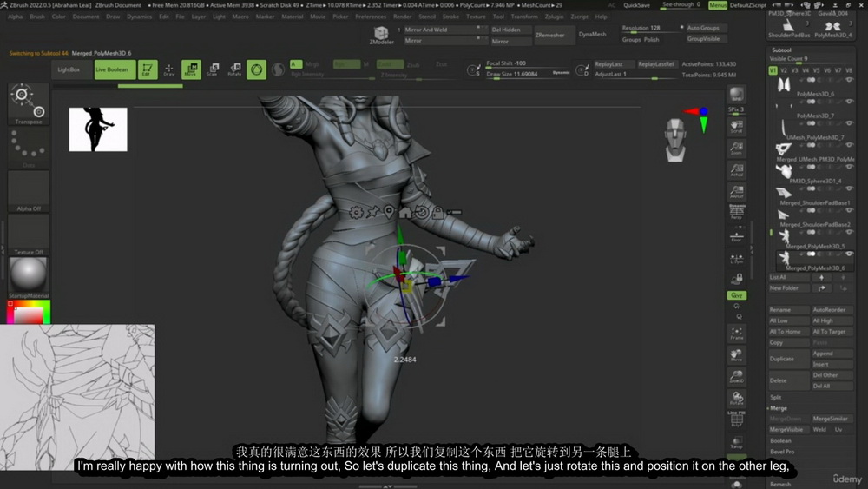Click the MergeVisible button
This screenshot has width=868, height=489.
788,430
